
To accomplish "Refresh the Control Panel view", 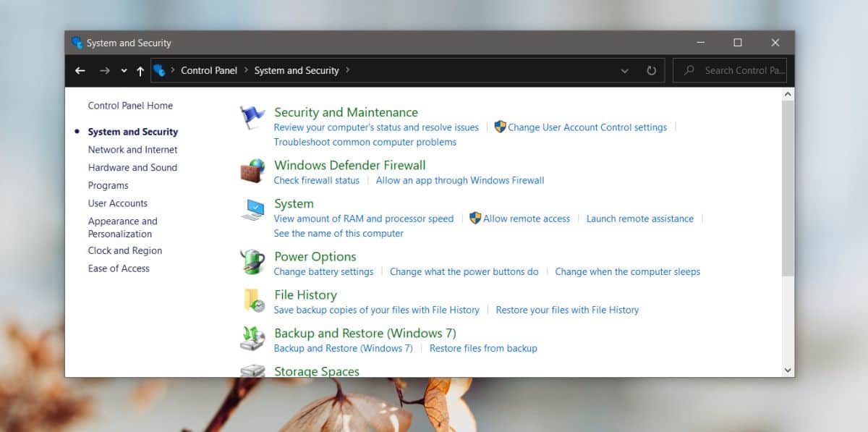I will click(651, 71).
